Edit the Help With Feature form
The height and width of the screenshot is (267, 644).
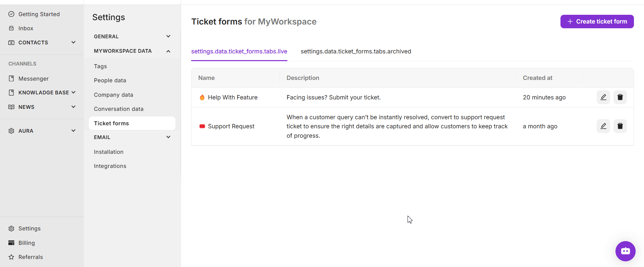pyautogui.click(x=603, y=97)
